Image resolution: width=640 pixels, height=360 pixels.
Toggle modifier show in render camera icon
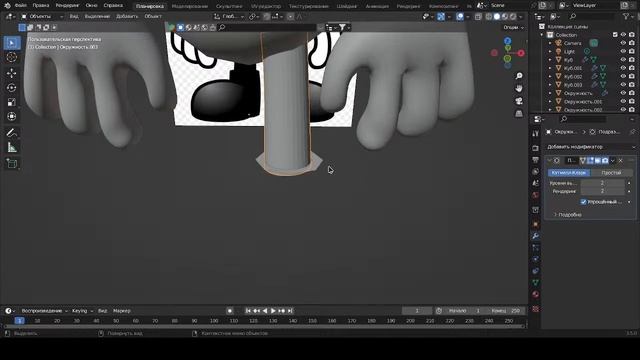[x=605, y=160]
